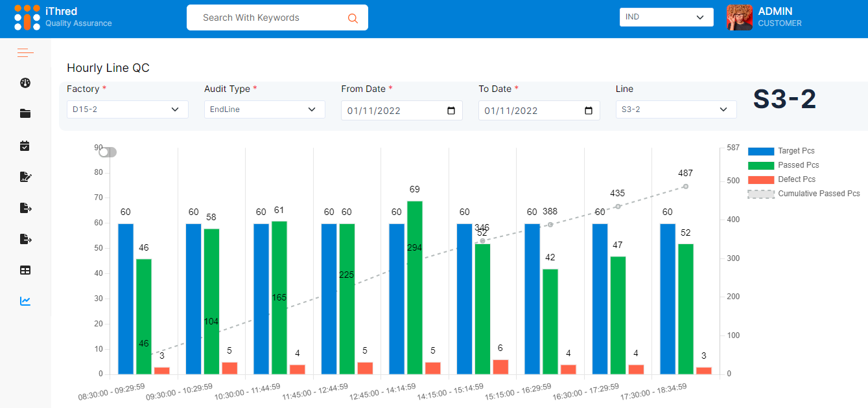
Task: Open the folder icon in sidebar
Action: pos(25,114)
